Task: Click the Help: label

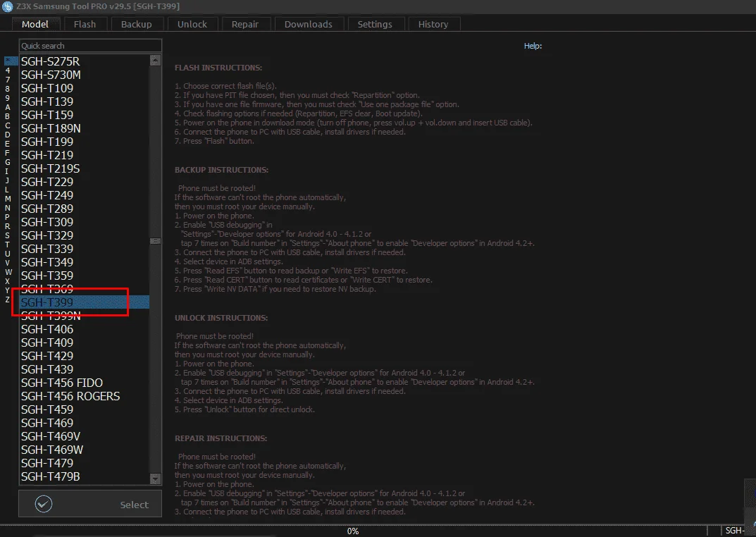Action: point(533,46)
